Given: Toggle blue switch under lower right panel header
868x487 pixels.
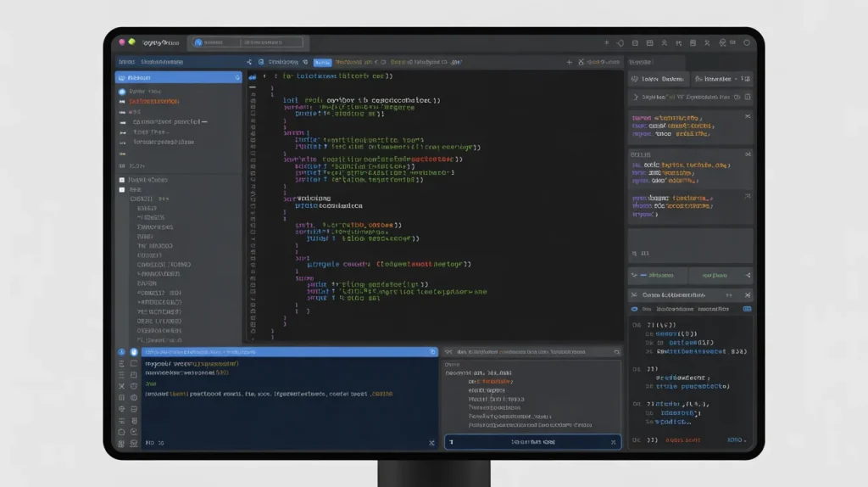Looking at the screenshot, I should tap(634, 309).
